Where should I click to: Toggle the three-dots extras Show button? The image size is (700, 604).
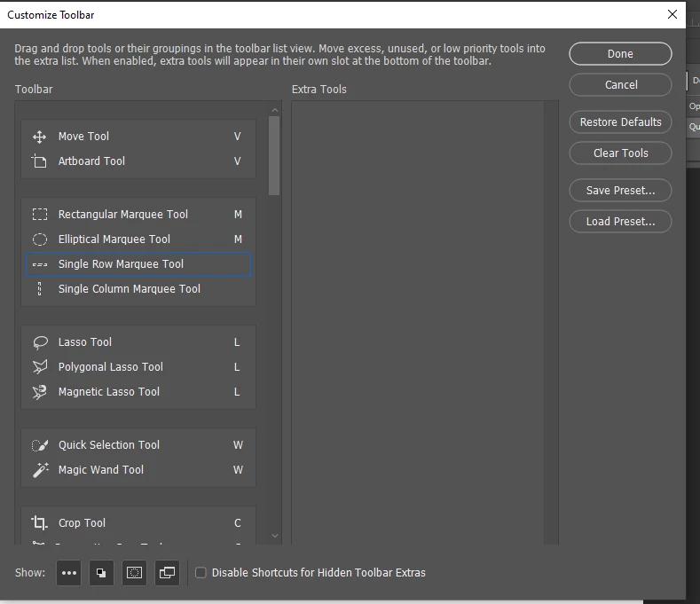click(x=68, y=573)
